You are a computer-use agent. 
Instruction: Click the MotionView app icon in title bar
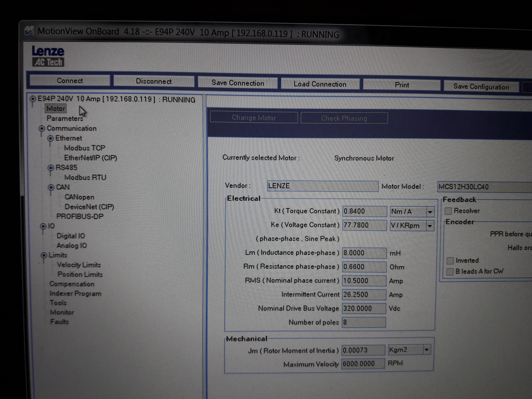coord(29,31)
